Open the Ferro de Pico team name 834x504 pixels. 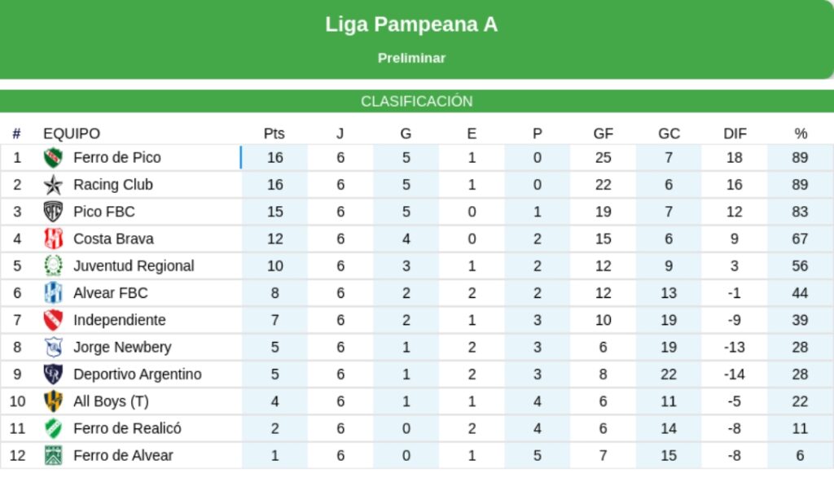coord(117,158)
